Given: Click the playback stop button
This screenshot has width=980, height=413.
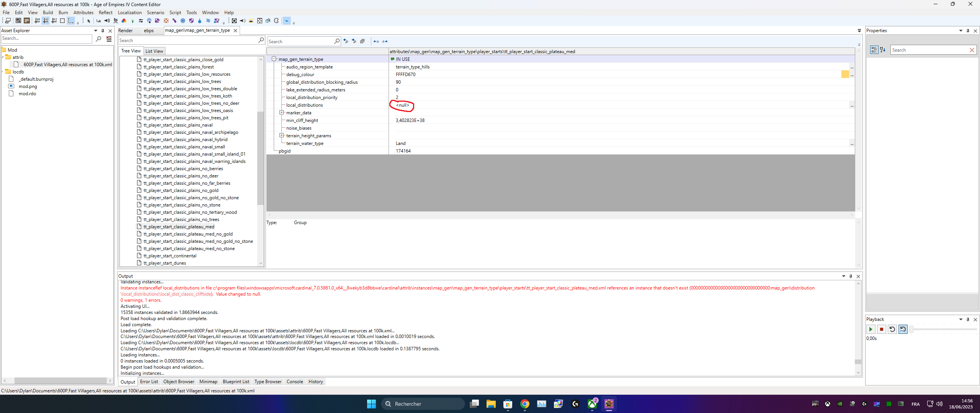Looking at the screenshot, I should (x=882, y=329).
